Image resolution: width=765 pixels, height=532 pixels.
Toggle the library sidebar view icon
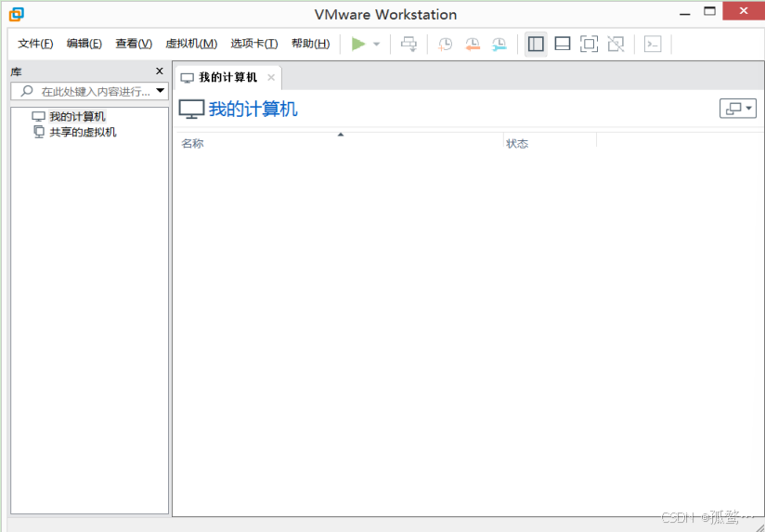pos(536,44)
